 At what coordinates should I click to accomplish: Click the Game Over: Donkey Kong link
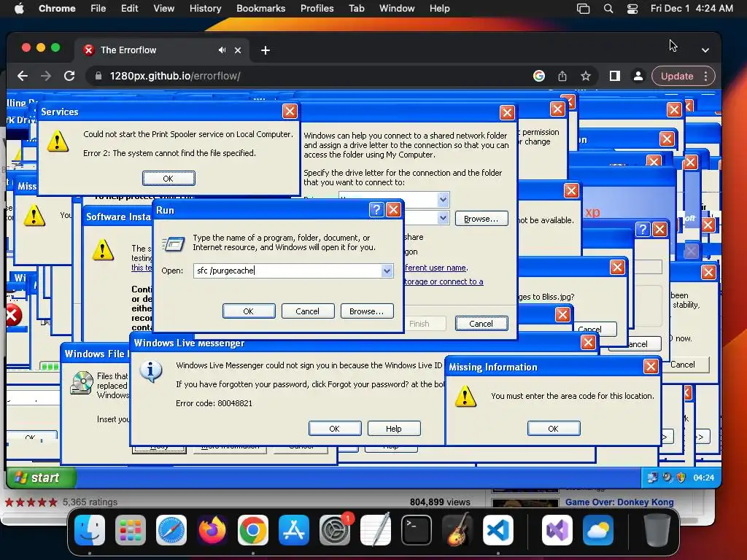point(619,502)
